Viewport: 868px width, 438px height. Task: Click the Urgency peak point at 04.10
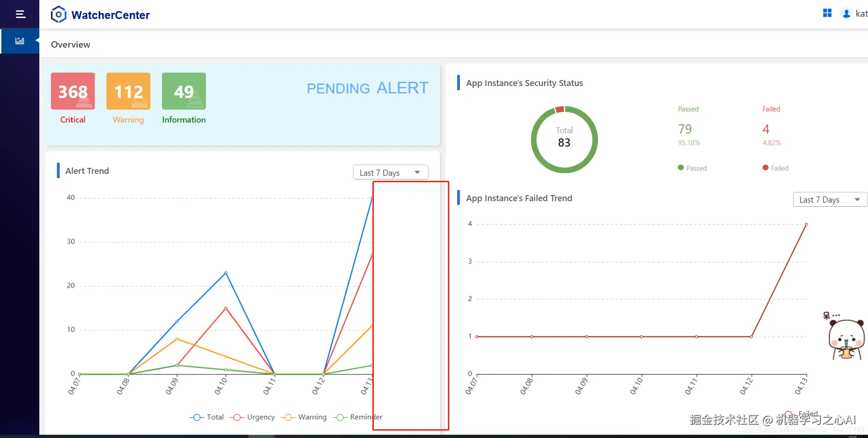click(226, 308)
